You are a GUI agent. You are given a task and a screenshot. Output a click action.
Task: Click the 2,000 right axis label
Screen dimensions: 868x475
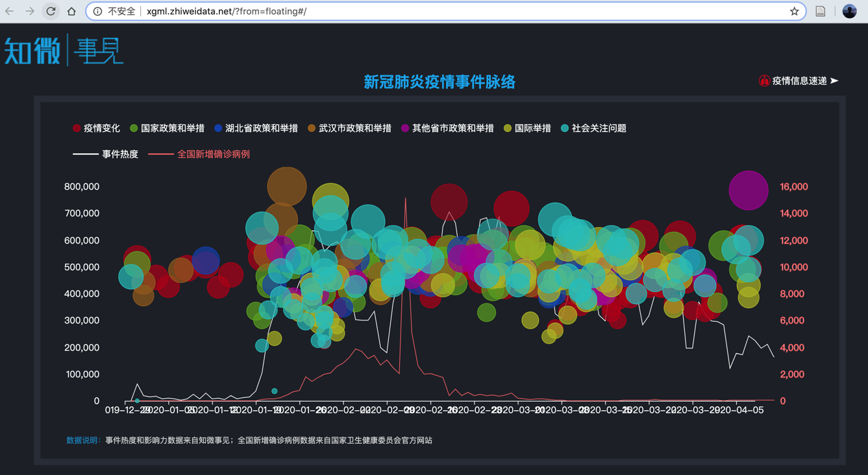pos(792,374)
